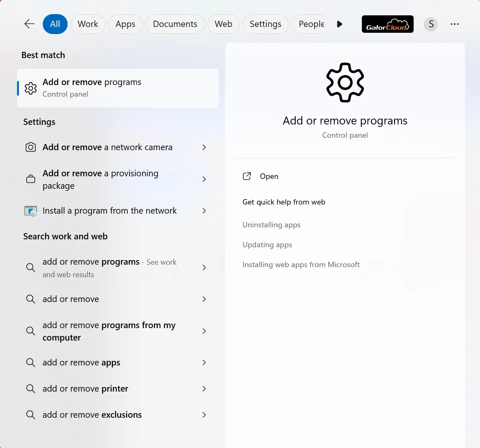
Task: Select the Add or remove programs best match
Action: click(x=118, y=88)
